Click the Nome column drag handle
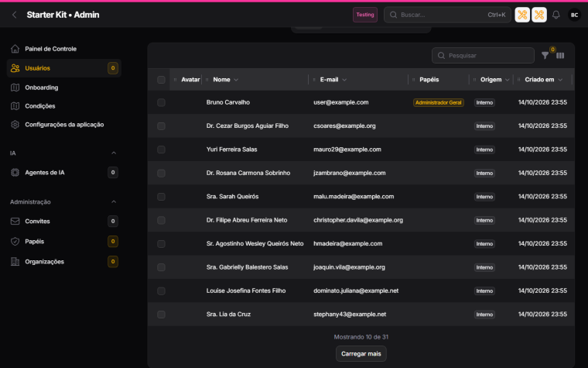Image resolution: width=588 pixels, height=368 pixels. 207,80
